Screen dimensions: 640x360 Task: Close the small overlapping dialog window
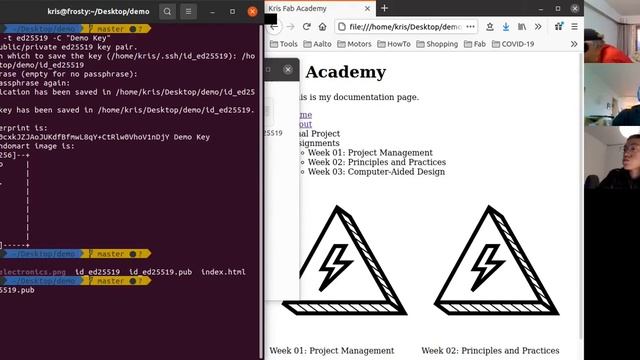288,69
